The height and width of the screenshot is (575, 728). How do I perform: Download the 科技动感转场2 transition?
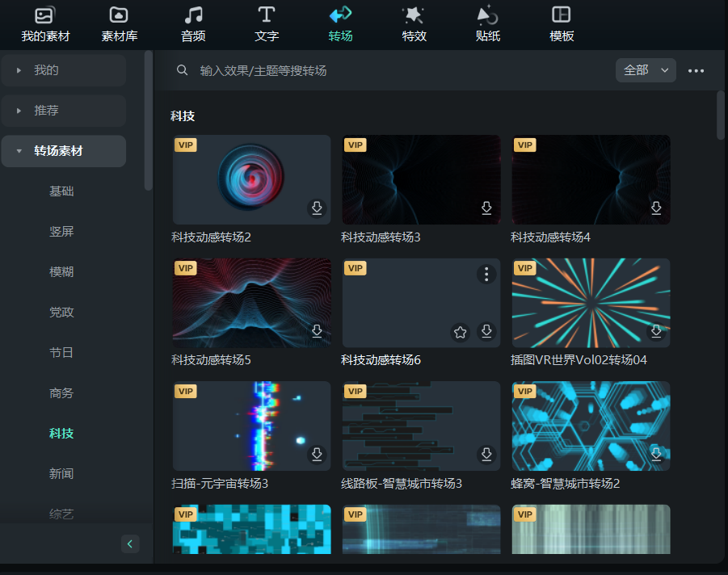pos(317,208)
